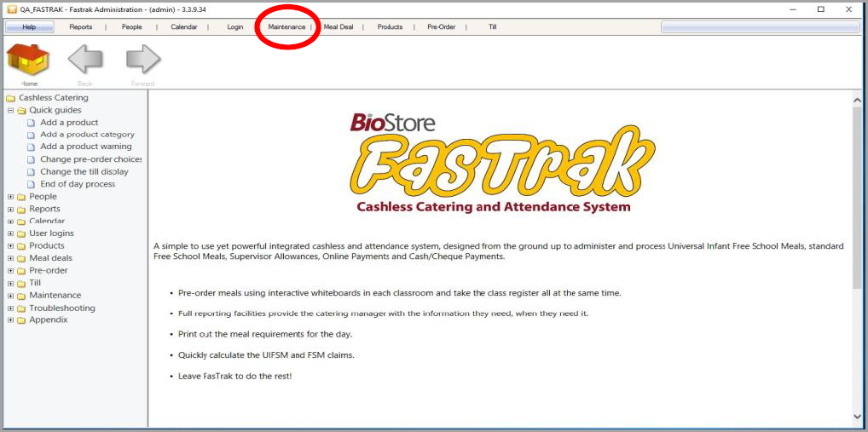Image resolution: width=868 pixels, height=432 pixels.
Task: Expand the Pre-order folder in the tree
Action: pyautogui.click(x=10, y=271)
